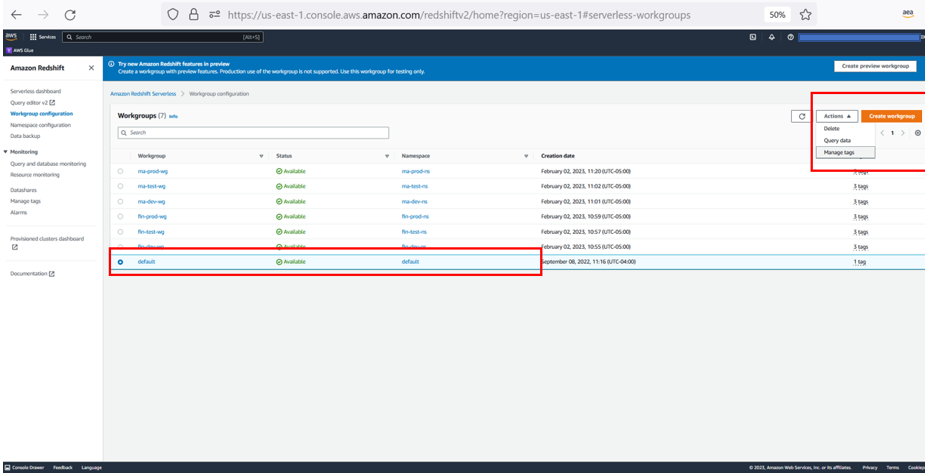This screenshot has width=928, height=475.
Task: Choose Query data from Actions menu
Action: (x=845, y=140)
